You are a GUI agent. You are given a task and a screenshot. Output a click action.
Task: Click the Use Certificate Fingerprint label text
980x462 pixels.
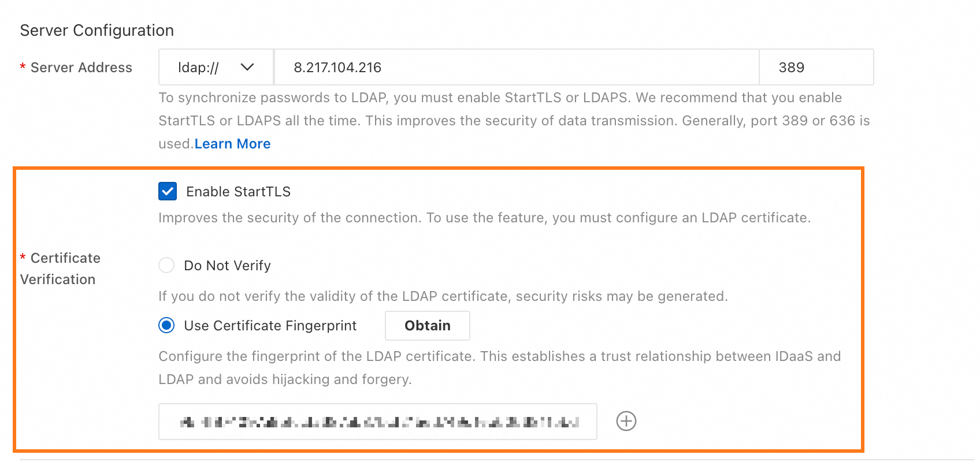270,326
